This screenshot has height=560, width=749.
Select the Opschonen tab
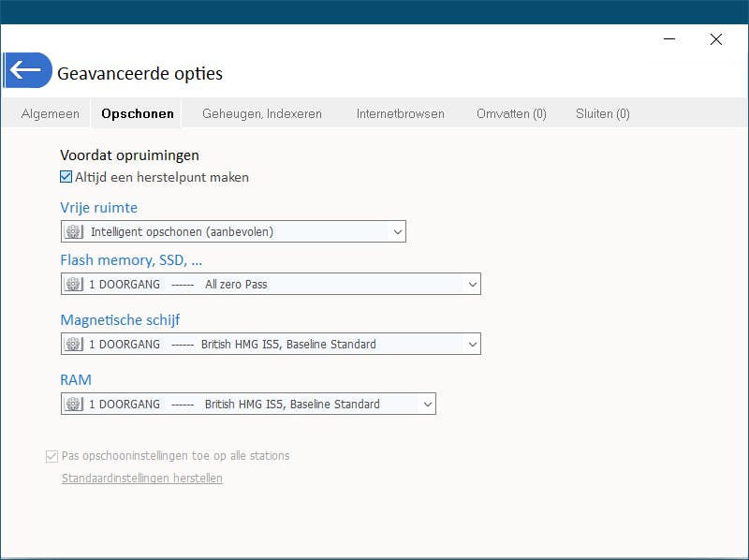coord(138,113)
